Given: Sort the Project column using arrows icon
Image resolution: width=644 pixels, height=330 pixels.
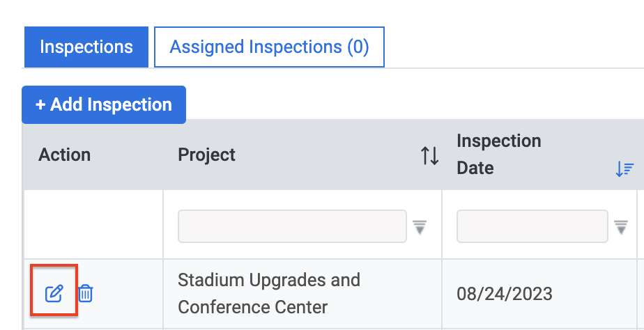Looking at the screenshot, I should 429,155.
